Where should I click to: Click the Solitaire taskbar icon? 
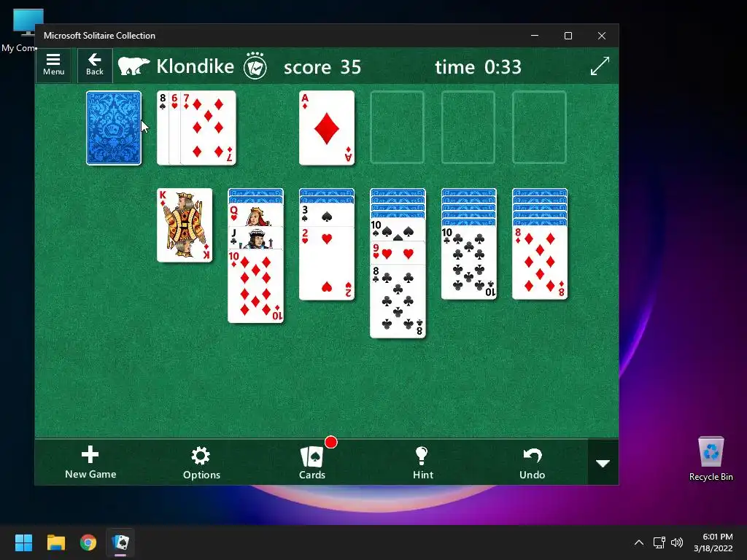click(120, 542)
